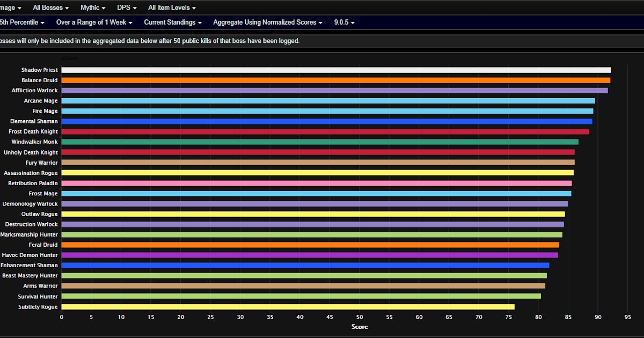Click the Windwalker Monk label
Image resolution: width=644 pixels, height=338 pixels.
click(35, 142)
